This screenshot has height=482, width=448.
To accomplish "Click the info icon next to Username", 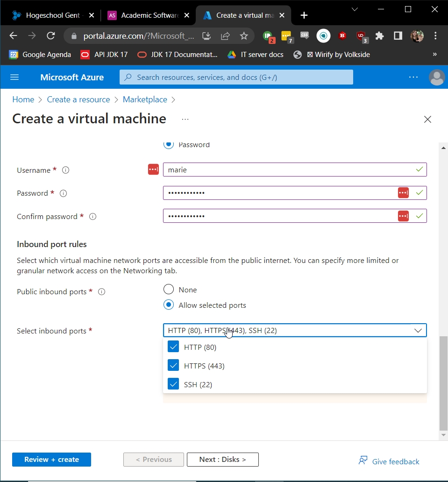I will click(66, 170).
